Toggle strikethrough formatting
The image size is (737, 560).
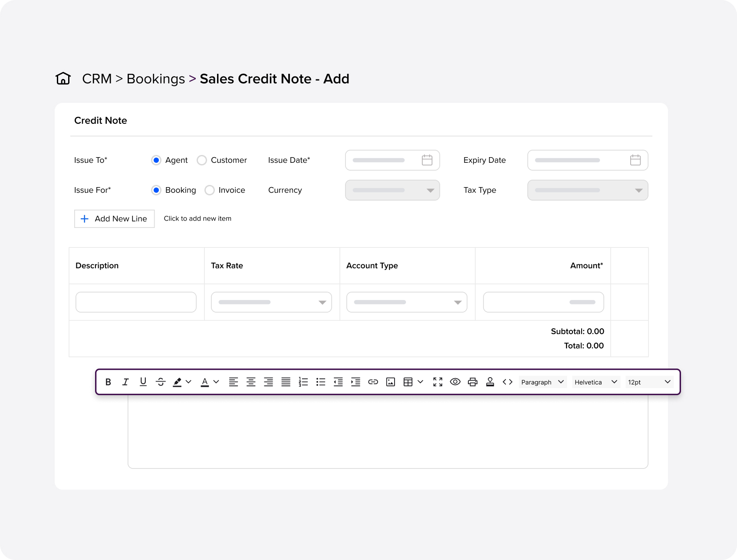click(161, 382)
